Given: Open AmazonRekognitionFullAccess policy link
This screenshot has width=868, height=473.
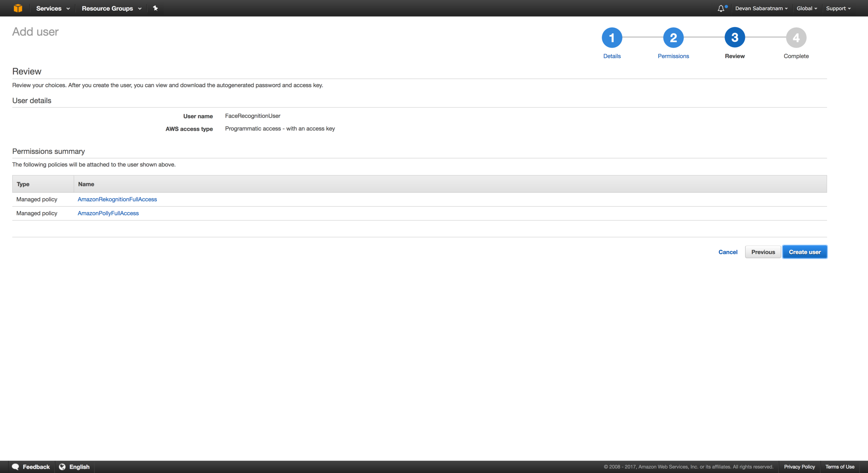Looking at the screenshot, I should [x=117, y=199].
